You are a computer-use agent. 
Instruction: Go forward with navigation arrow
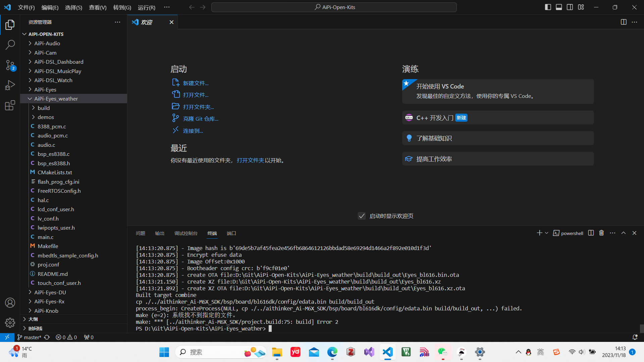pyautogui.click(x=203, y=7)
